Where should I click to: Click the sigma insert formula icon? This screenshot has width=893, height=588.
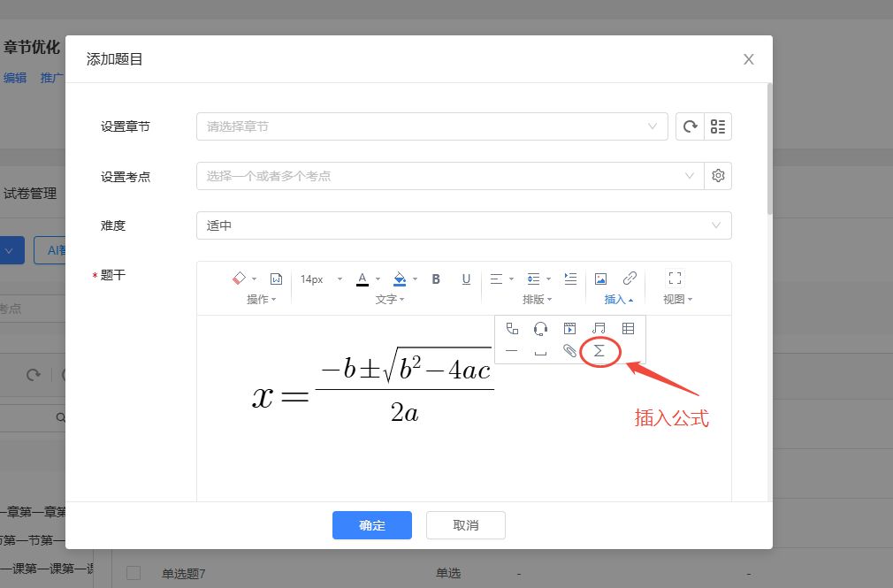click(x=599, y=351)
